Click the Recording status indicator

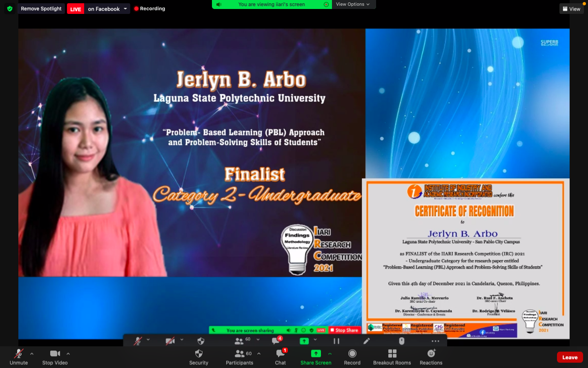click(x=149, y=9)
